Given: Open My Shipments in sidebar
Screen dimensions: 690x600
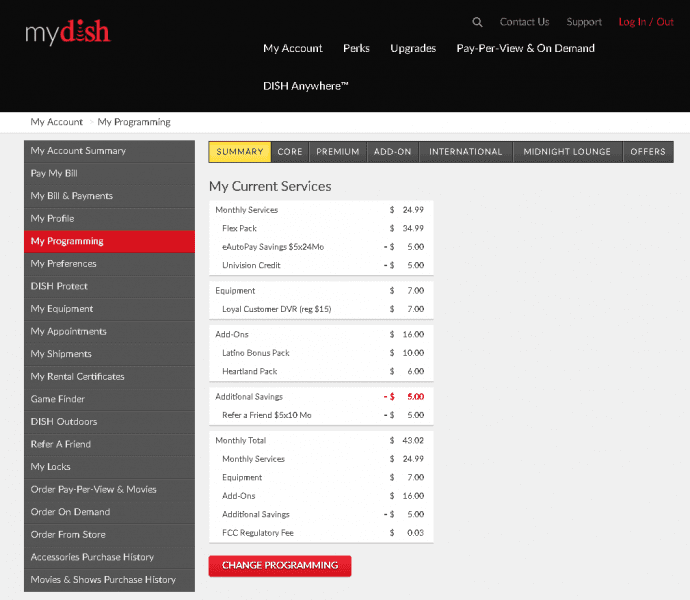Looking at the screenshot, I should pos(110,354).
